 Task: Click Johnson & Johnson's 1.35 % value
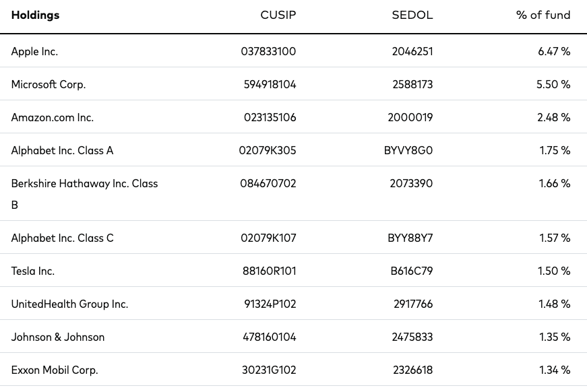coord(555,337)
